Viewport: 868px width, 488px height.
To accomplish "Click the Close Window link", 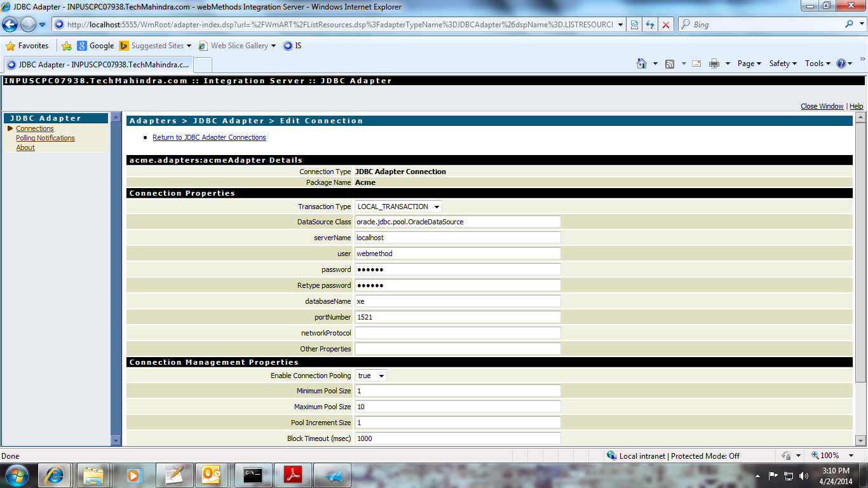I will click(822, 106).
